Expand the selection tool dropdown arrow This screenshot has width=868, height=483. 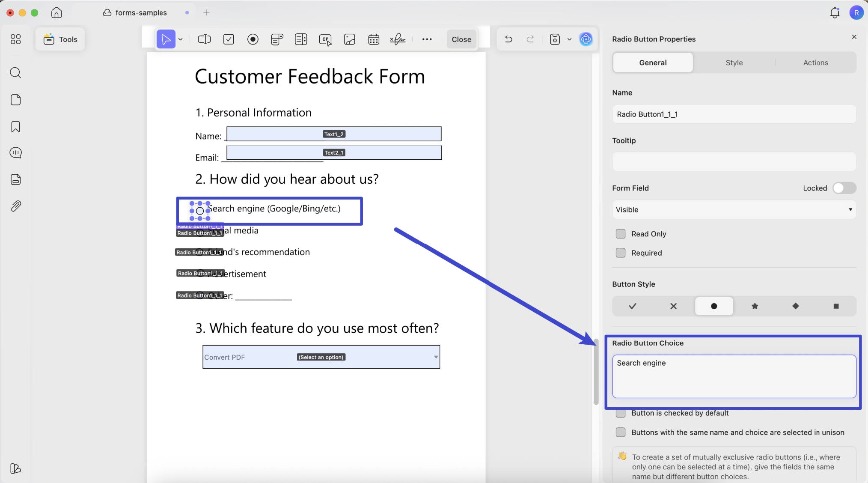(181, 39)
